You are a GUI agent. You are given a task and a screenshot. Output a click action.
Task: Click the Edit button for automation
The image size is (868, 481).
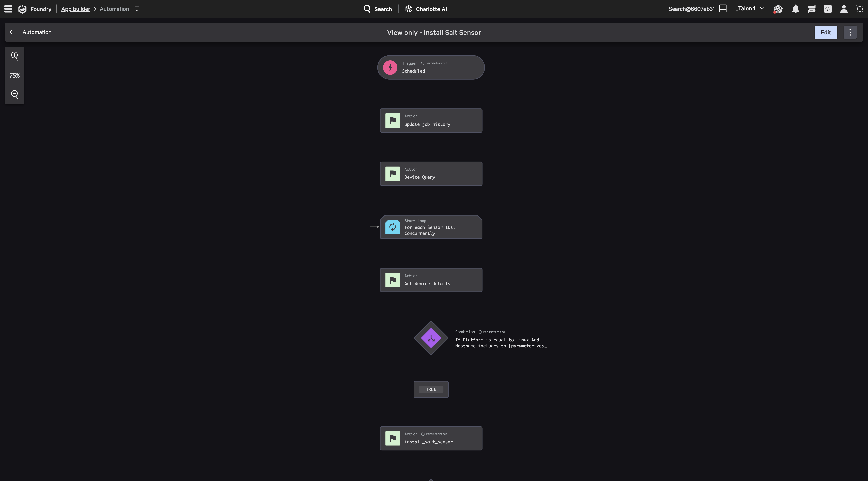pos(825,32)
